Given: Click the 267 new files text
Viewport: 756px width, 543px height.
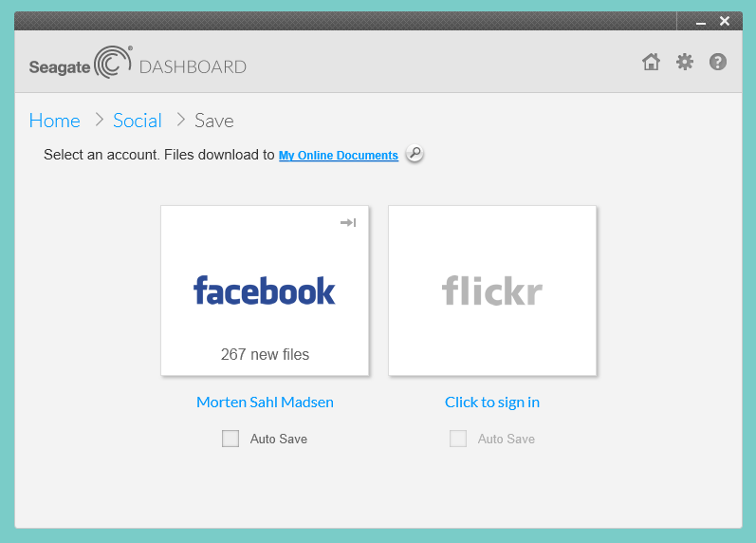Looking at the screenshot, I should click(x=265, y=354).
